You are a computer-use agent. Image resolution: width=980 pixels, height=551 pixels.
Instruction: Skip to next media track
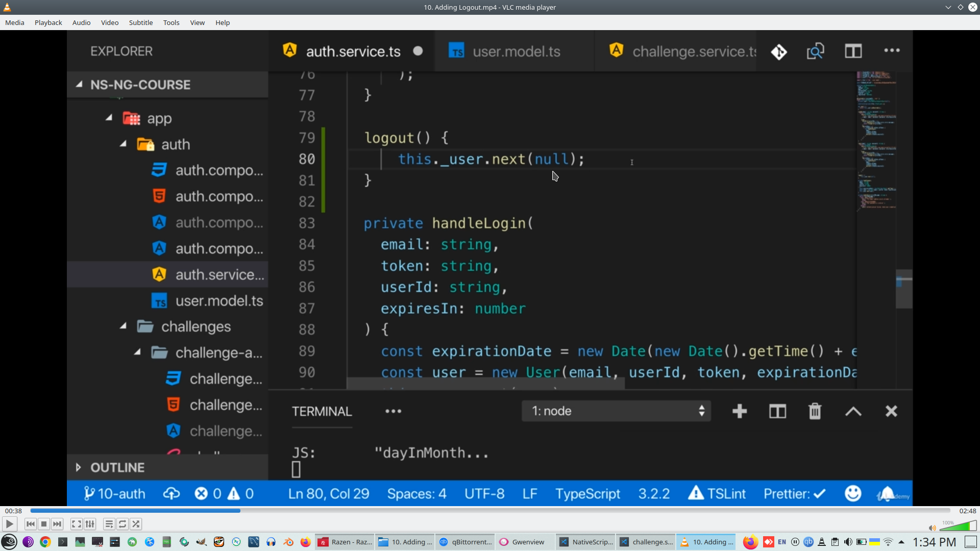tap(57, 524)
